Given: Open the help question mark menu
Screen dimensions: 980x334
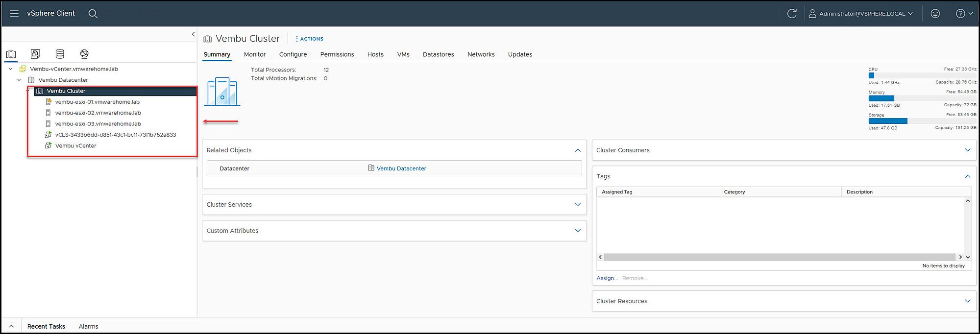Looking at the screenshot, I should pos(964,13).
